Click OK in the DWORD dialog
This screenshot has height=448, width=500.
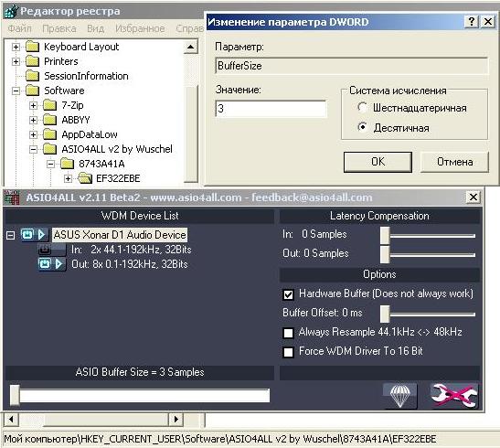(x=378, y=162)
